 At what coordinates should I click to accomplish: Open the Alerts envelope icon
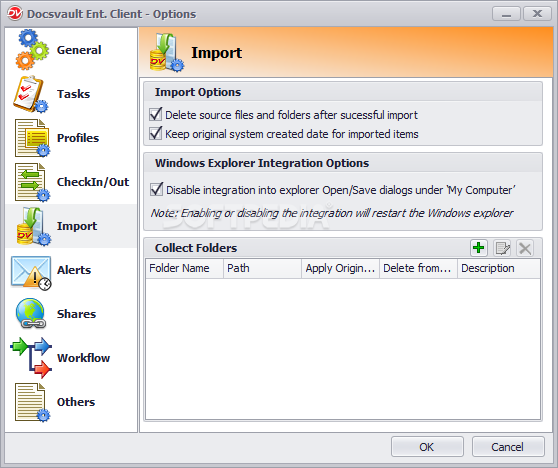click(x=31, y=273)
